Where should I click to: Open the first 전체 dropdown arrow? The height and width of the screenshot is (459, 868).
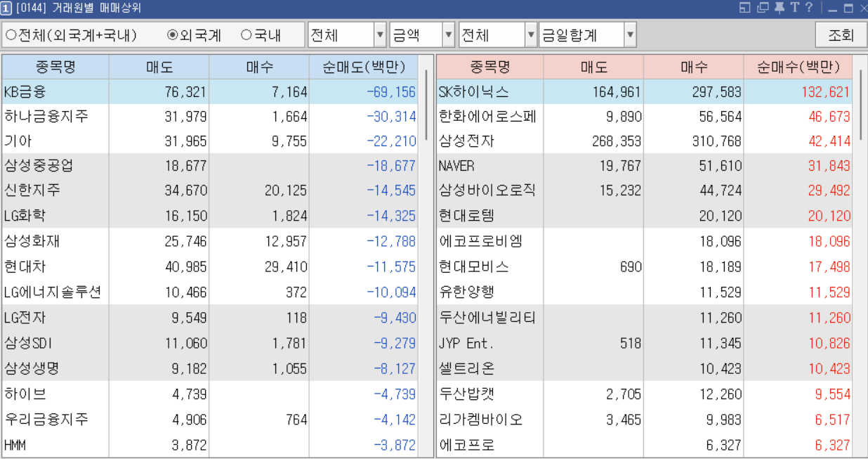point(380,34)
